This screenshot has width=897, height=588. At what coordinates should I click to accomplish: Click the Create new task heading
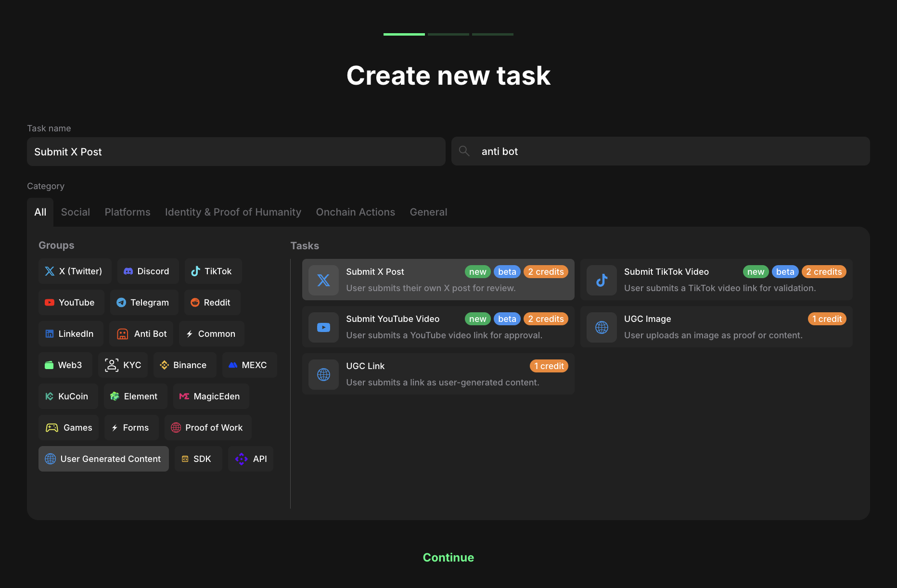click(448, 76)
